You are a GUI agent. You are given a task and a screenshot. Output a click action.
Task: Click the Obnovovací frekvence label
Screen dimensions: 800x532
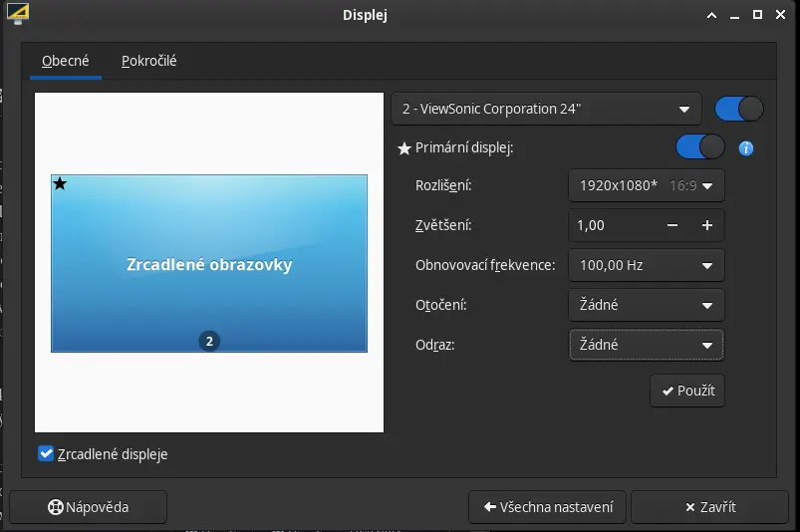[485, 265]
